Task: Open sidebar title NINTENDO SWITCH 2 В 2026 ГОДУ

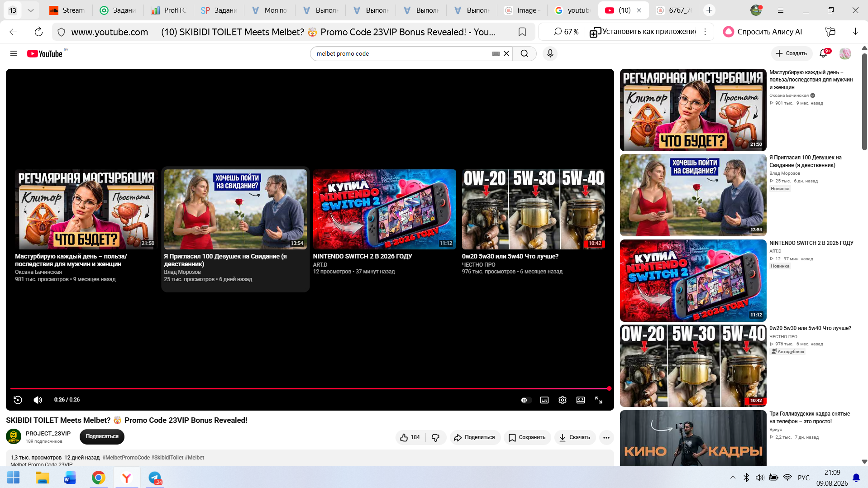Action: 811,243
